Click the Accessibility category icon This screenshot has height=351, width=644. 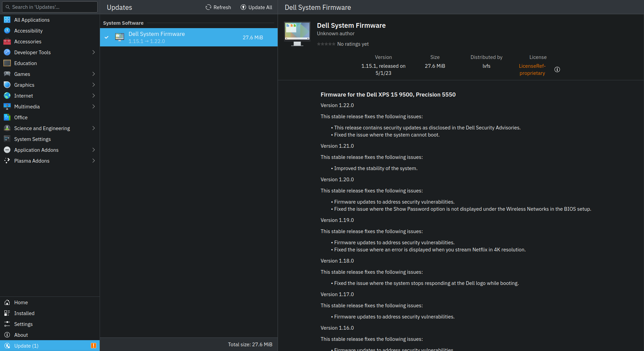[7, 31]
